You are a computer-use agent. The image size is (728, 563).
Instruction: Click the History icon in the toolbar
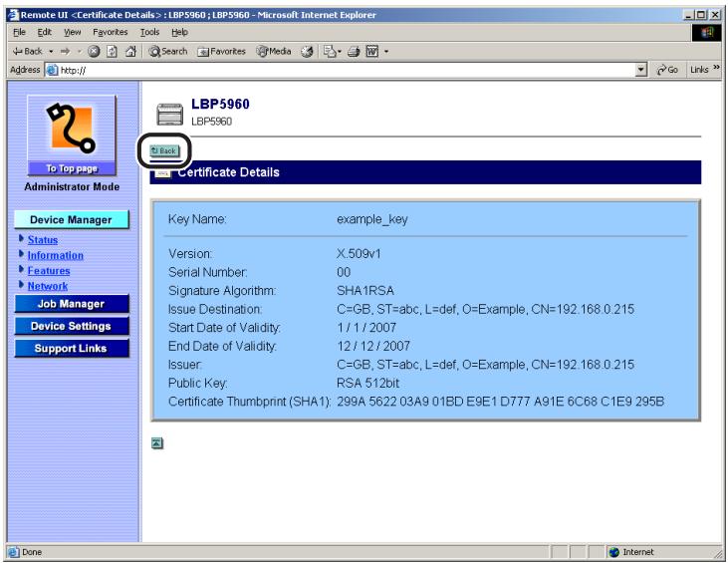[307, 51]
